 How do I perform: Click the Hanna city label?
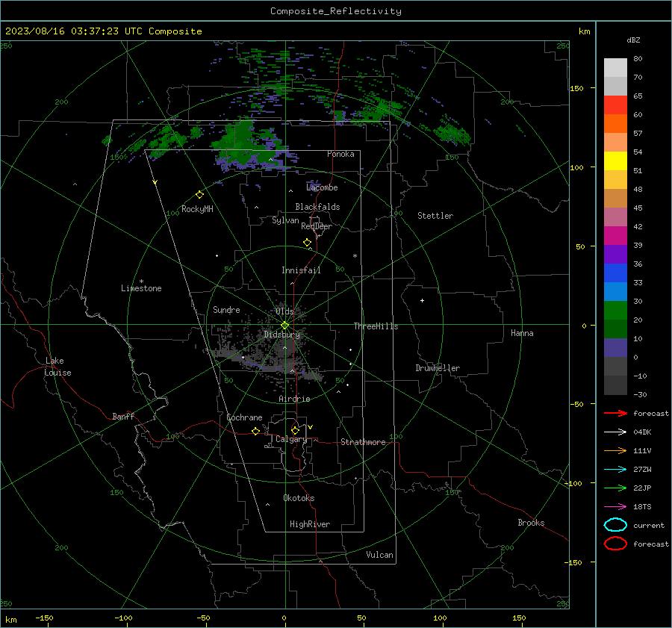[522, 333]
